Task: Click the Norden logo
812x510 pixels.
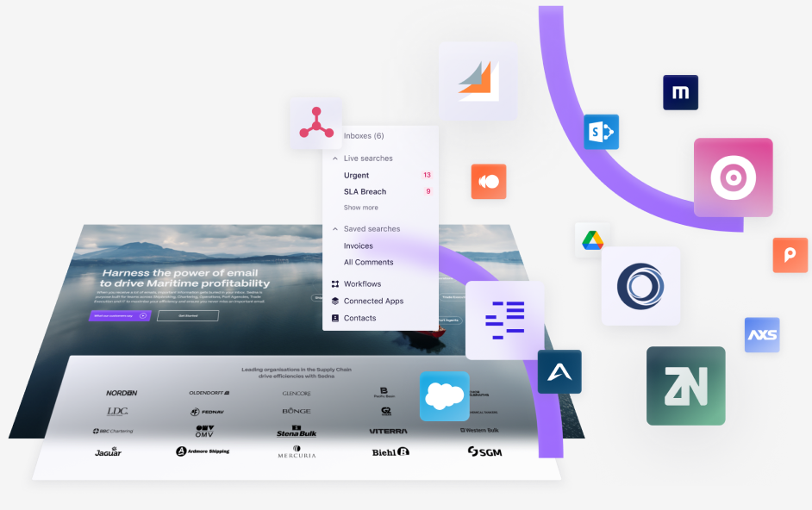Action: 122,393
